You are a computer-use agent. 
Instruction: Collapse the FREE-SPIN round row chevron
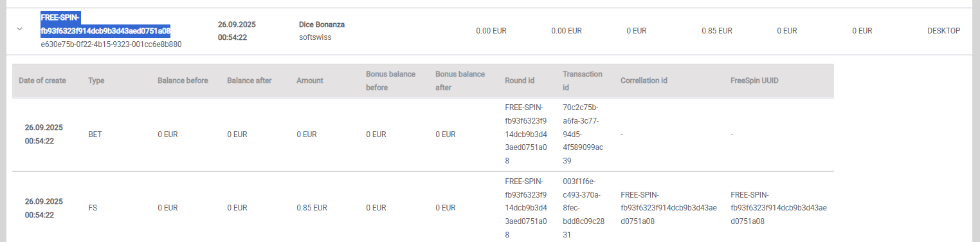pos(19,29)
